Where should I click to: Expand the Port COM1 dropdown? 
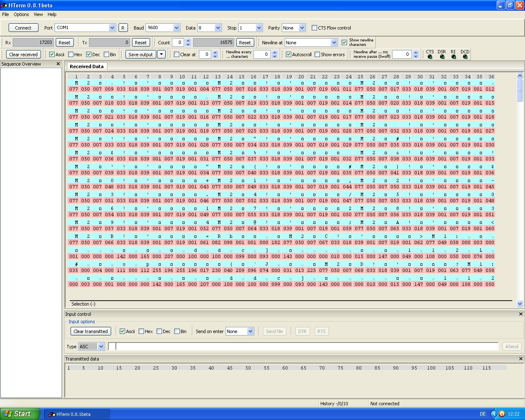tap(112, 28)
